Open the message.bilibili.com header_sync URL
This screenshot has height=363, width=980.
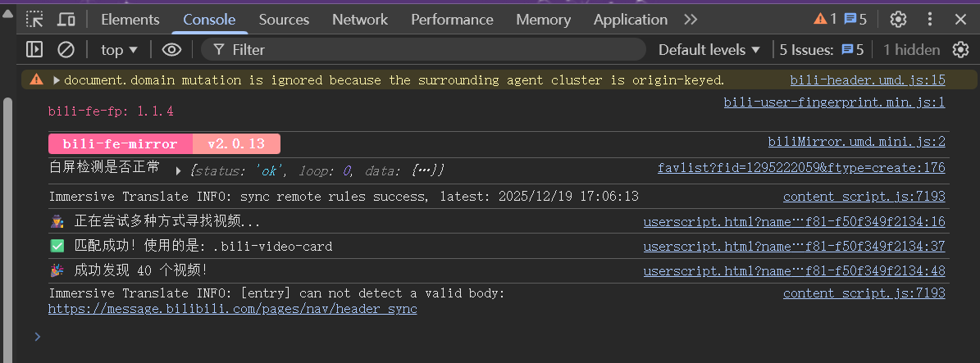pyautogui.click(x=232, y=309)
